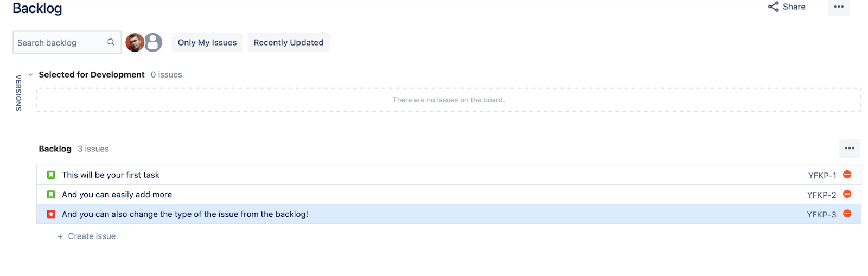Screen dimensions: 868x276
Task: Open the Backlog section ellipsis menu
Action: pos(849,148)
